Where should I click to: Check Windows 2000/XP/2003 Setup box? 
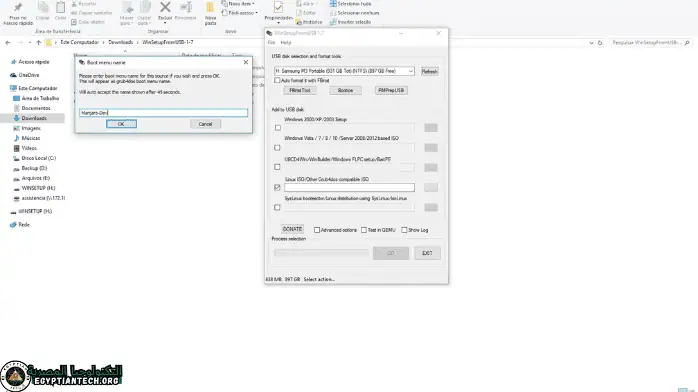coord(278,128)
